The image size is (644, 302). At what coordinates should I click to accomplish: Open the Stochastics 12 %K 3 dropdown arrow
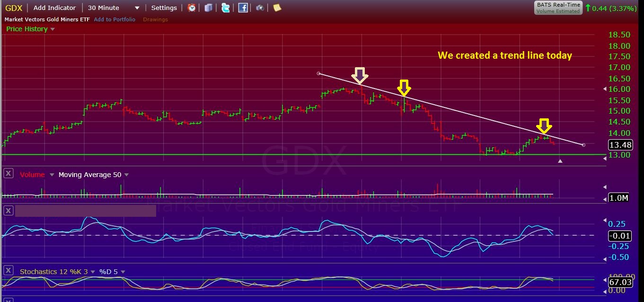click(x=92, y=272)
